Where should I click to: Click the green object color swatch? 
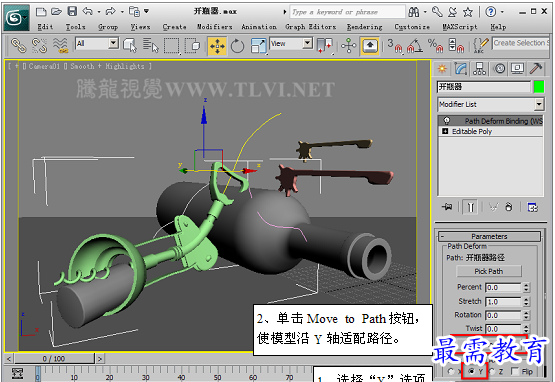539,87
